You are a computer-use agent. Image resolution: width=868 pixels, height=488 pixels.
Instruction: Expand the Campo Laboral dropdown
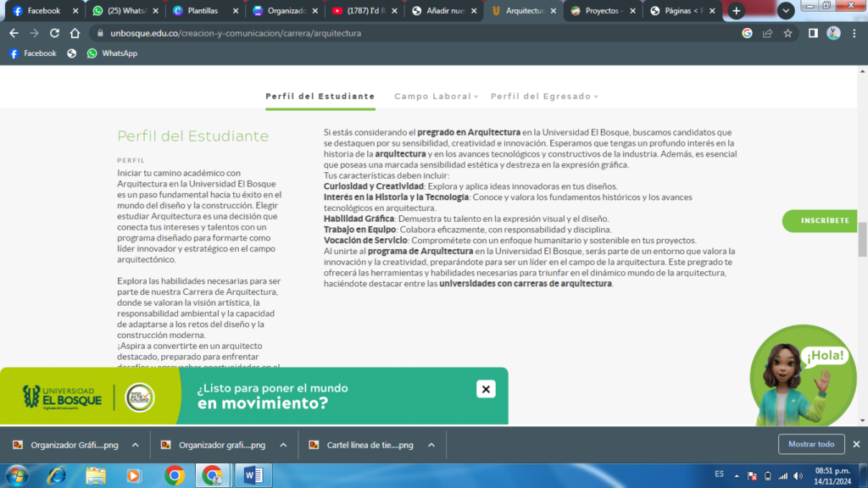436,97
